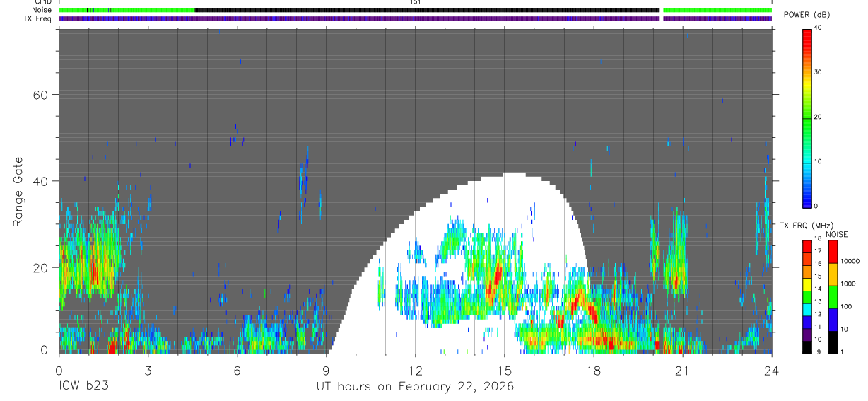The height and width of the screenshot is (401, 868).
Task: Click the '21' hour tick on the UT axis
Action: click(682, 370)
